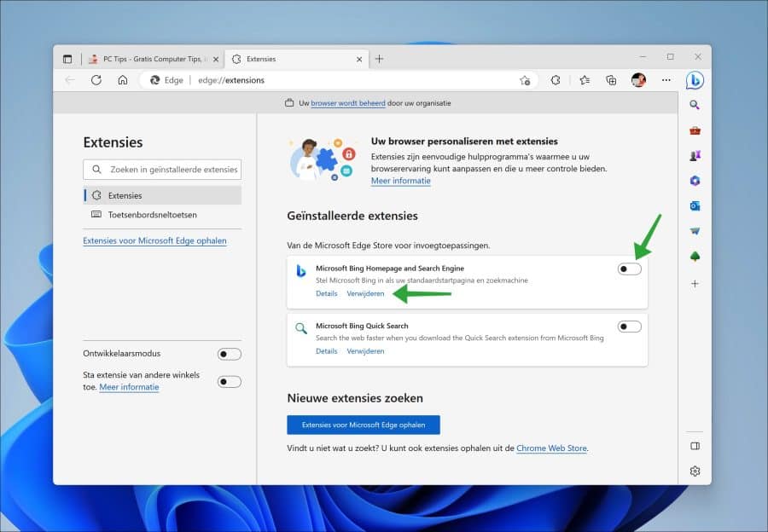
Task: Open the Collections icon
Action: pyautogui.click(x=611, y=80)
